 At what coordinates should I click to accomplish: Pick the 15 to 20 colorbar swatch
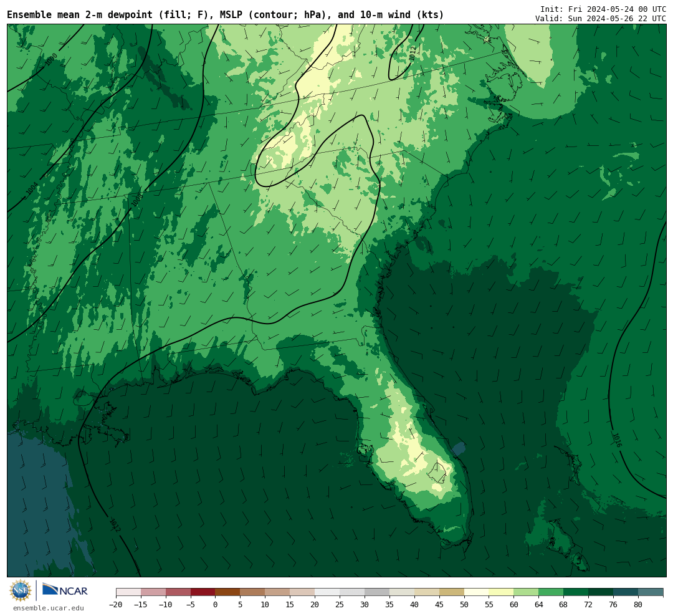pyautogui.click(x=303, y=592)
